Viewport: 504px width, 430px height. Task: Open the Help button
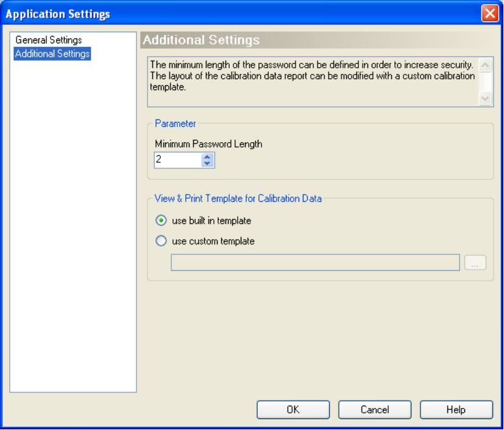tap(456, 409)
